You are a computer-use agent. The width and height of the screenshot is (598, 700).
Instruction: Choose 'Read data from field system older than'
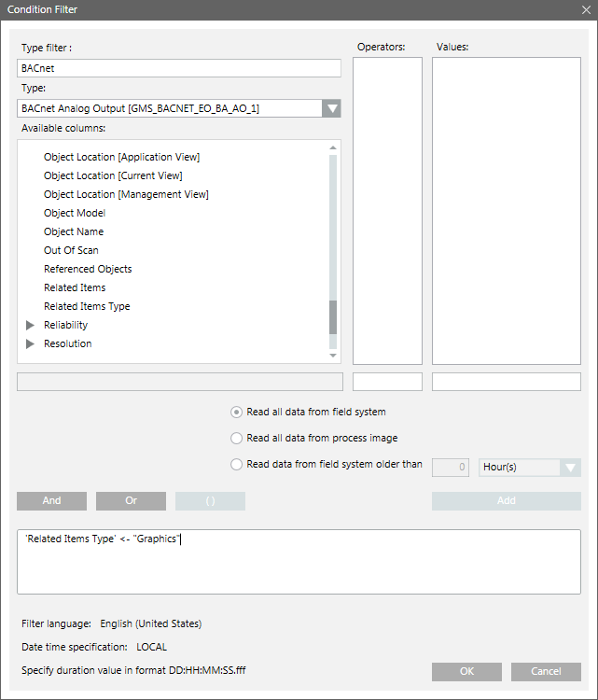click(236, 465)
